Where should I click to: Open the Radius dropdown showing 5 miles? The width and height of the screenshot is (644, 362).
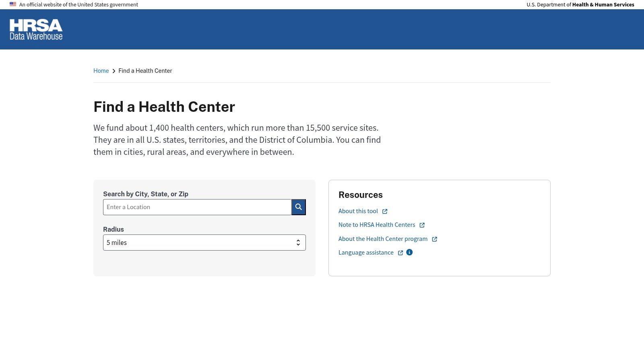click(x=204, y=243)
